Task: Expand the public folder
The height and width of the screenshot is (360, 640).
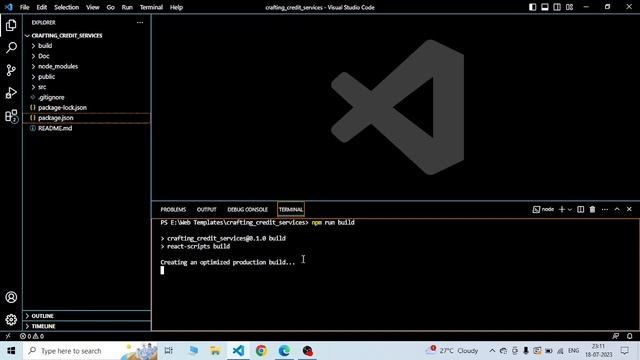Action: click(87, 77)
